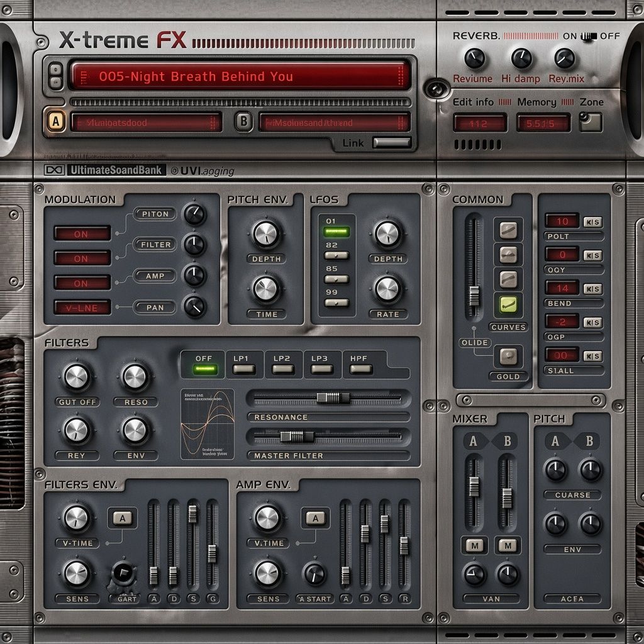
Task: Mute mixer channel A with M button
Action: tap(474, 546)
